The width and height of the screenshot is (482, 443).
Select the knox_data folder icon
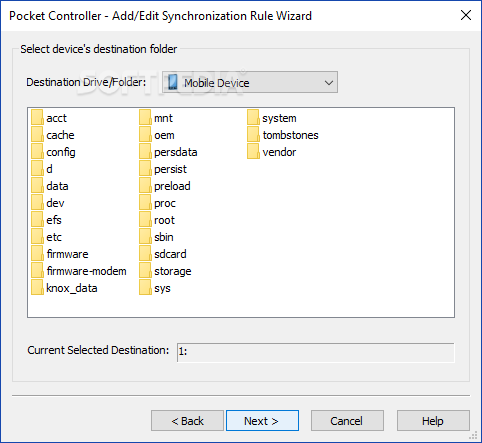tap(37, 288)
